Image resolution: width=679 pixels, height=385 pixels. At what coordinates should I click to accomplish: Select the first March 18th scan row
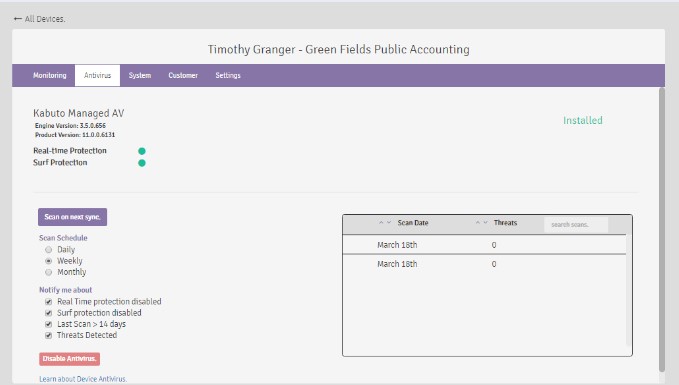click(x=484, y=245)
